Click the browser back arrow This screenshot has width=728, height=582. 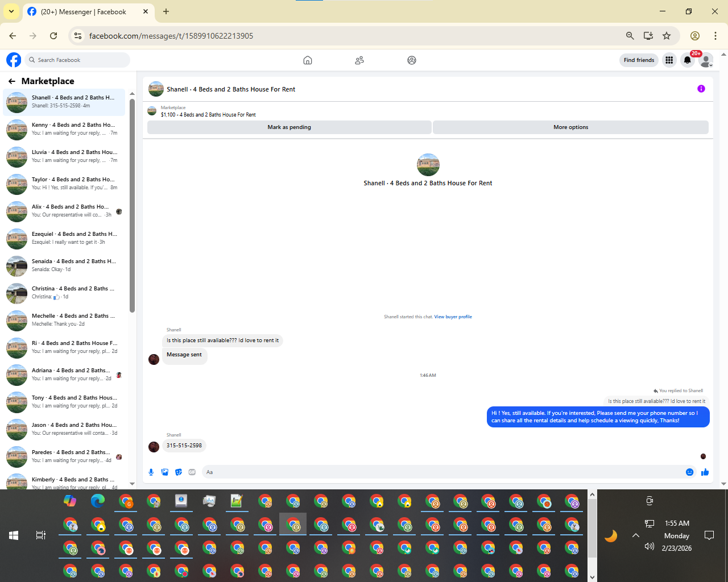(13, 36)
